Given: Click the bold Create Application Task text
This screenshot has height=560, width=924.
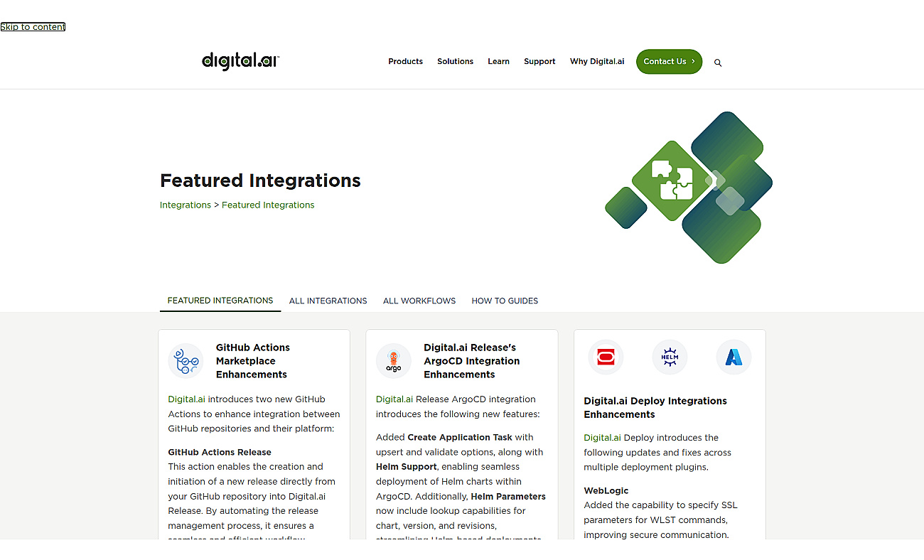Looking at the screenshot, I should point(460,438).
